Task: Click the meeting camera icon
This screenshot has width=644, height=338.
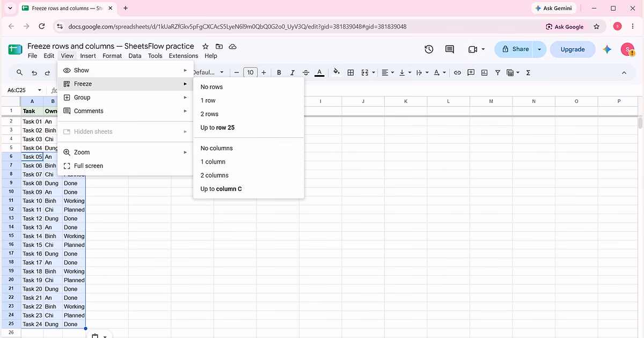Action: (x=473, y=49)
